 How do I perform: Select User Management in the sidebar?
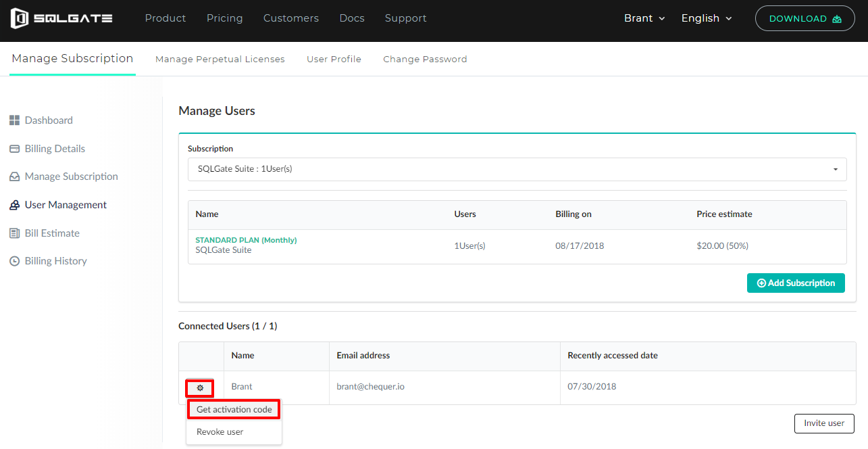click(x=66, y=205)
